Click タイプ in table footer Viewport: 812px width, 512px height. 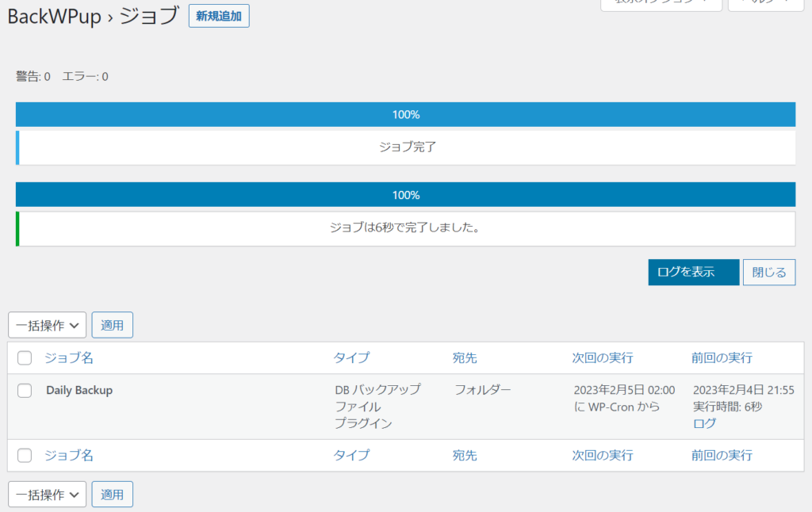351,456
